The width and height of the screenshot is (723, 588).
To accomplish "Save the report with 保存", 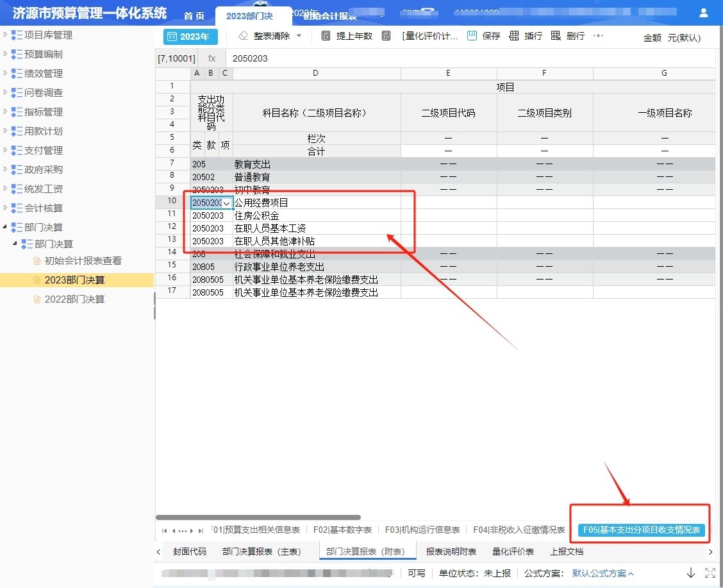I will tap(484, 36).
